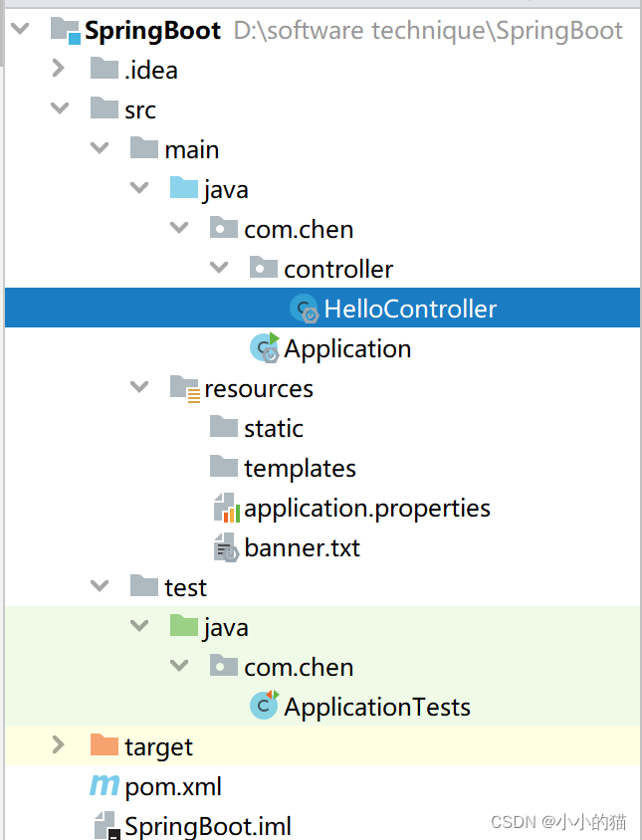Expand the .idea folder
Screen dimensions: 642x840
coord(60,69)
